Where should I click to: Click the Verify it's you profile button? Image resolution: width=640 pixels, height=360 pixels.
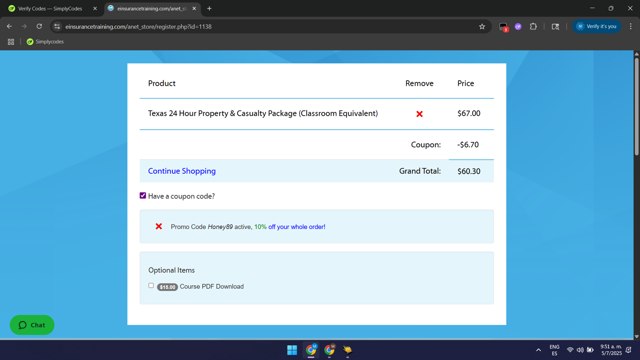coord(596,27)
